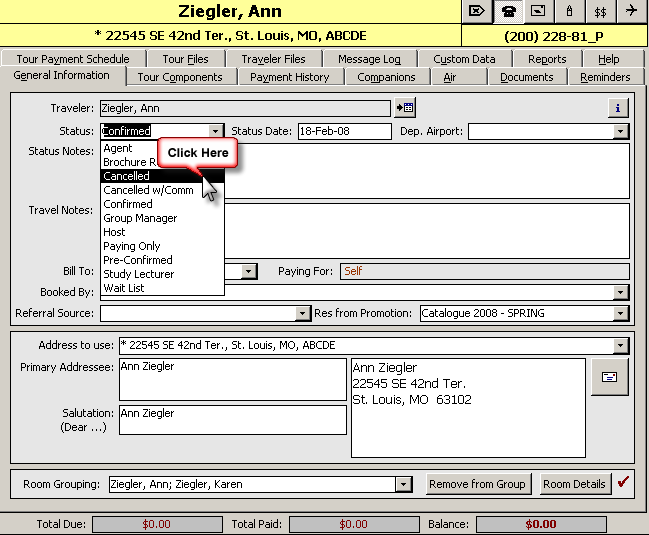Click the tag icon in top toolbar
The height and width of the screenshot is (535, 649).
click(478, 11)
